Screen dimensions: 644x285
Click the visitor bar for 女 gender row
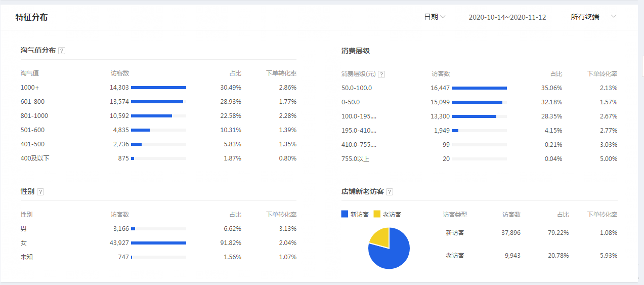point(158,243)
